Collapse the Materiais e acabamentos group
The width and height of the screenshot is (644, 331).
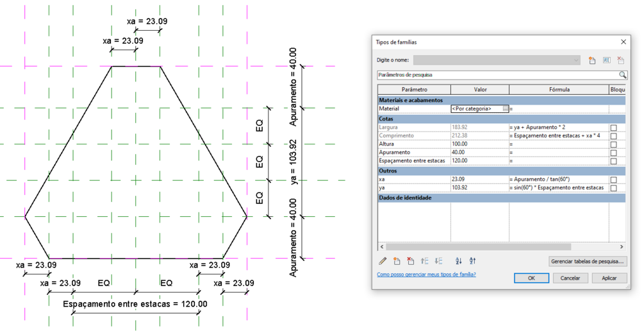point(502,100)
